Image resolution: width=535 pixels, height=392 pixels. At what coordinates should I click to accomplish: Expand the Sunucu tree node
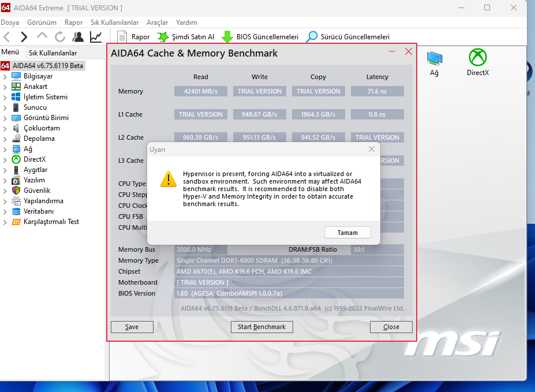tap(5, 108)
